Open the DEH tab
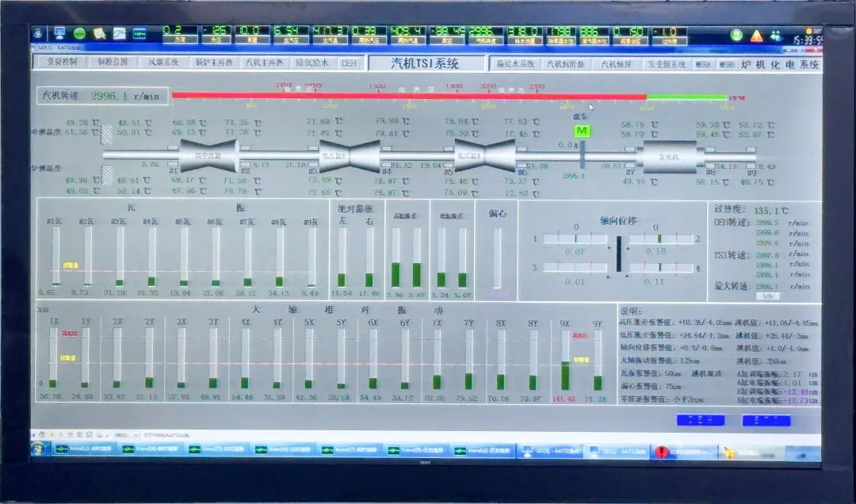 (x=349, y=63)
